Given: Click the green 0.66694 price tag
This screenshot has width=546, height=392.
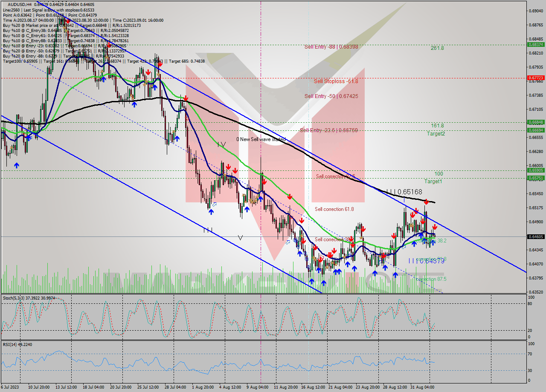Looking at the screenshot, I should point(535,130).
